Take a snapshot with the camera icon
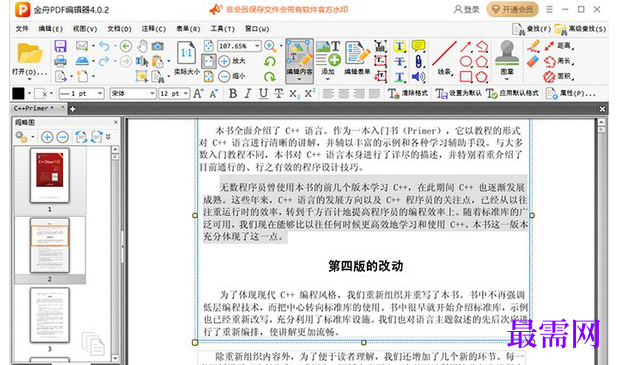The image size is (619, 365). tap(158, 46)
